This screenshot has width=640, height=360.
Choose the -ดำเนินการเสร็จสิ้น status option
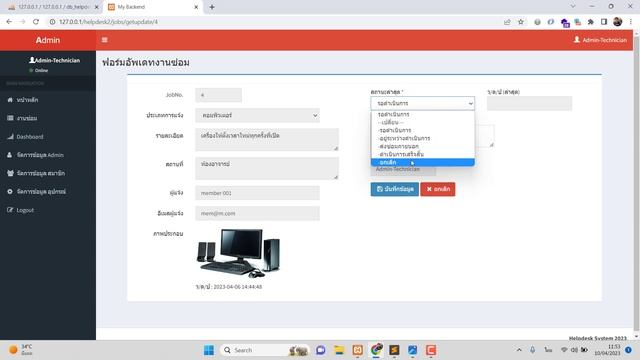422,154
